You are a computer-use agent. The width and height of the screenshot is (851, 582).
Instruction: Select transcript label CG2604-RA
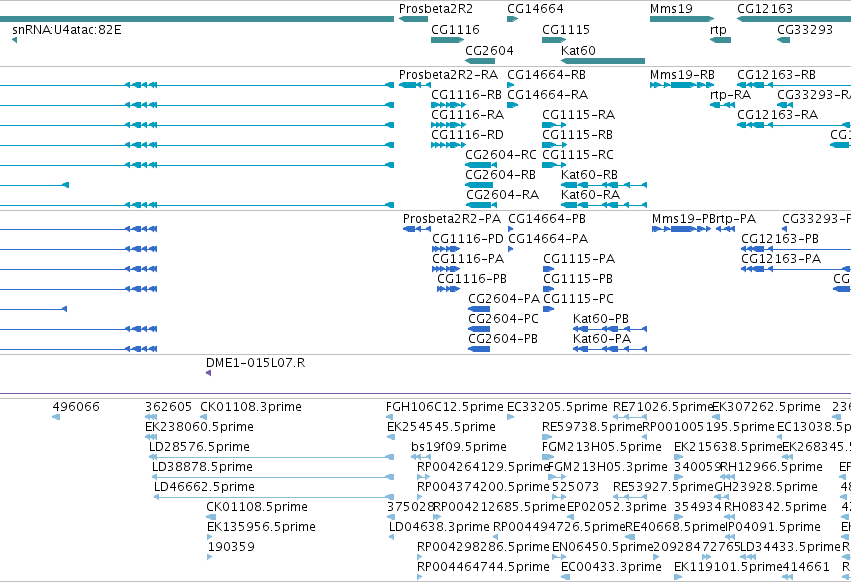coord(503,194)
